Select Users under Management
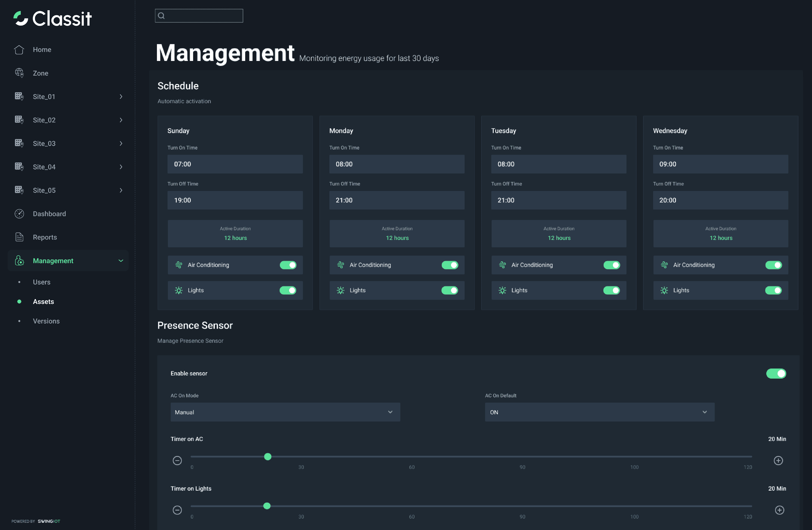This screenshot has width=812, height=530. pyautogui.click(x=41, y=282)
